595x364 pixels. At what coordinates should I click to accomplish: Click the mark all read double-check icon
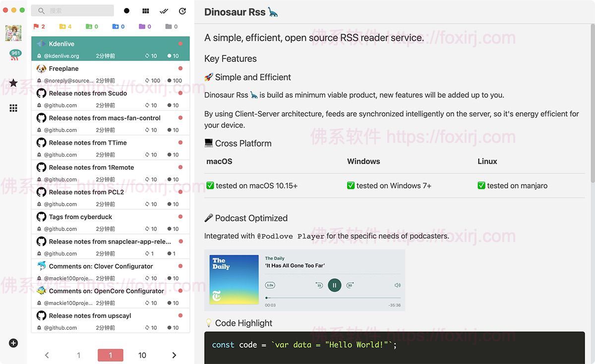coord(164,11)
